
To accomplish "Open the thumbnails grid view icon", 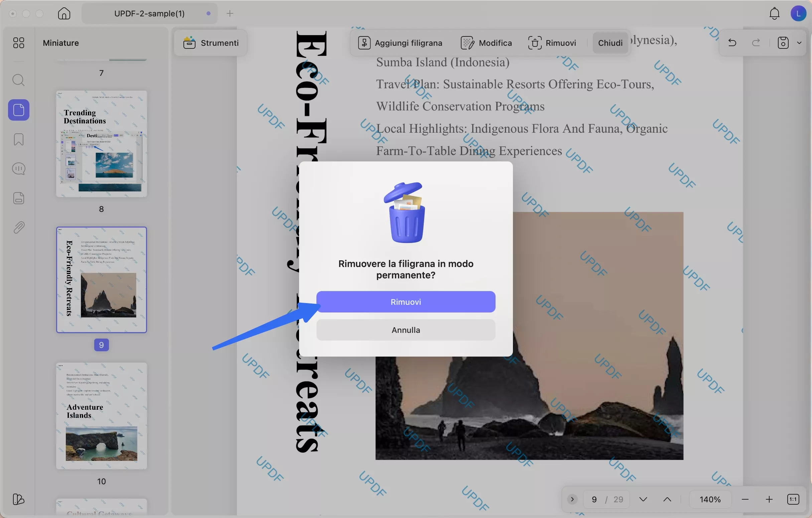I will [x=19, y=43].
